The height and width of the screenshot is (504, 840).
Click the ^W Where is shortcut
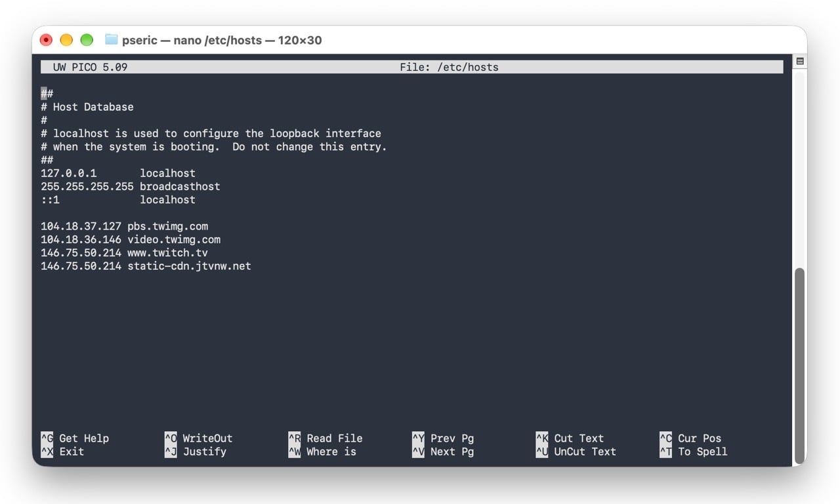pos(322,451)
